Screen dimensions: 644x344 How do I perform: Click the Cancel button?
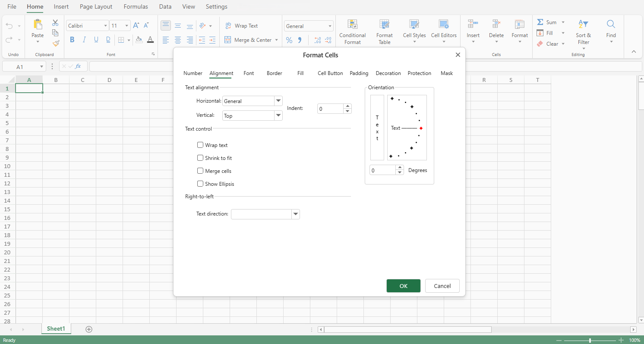click(x=442, y=286)
